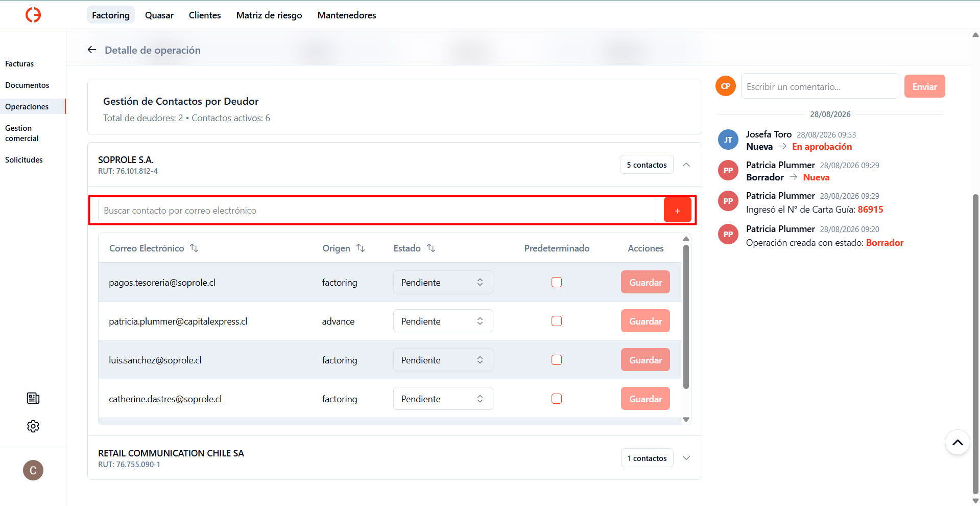The height and width of the screenshot is (506, 980).
Task: Go back using the arrow beside Detalle de operación
Action: pos(92,50)
